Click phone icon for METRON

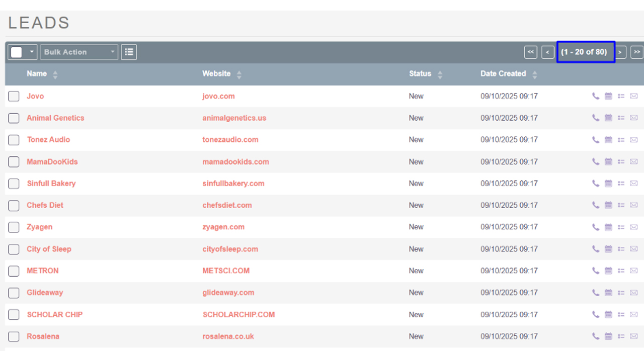[596, 270]
